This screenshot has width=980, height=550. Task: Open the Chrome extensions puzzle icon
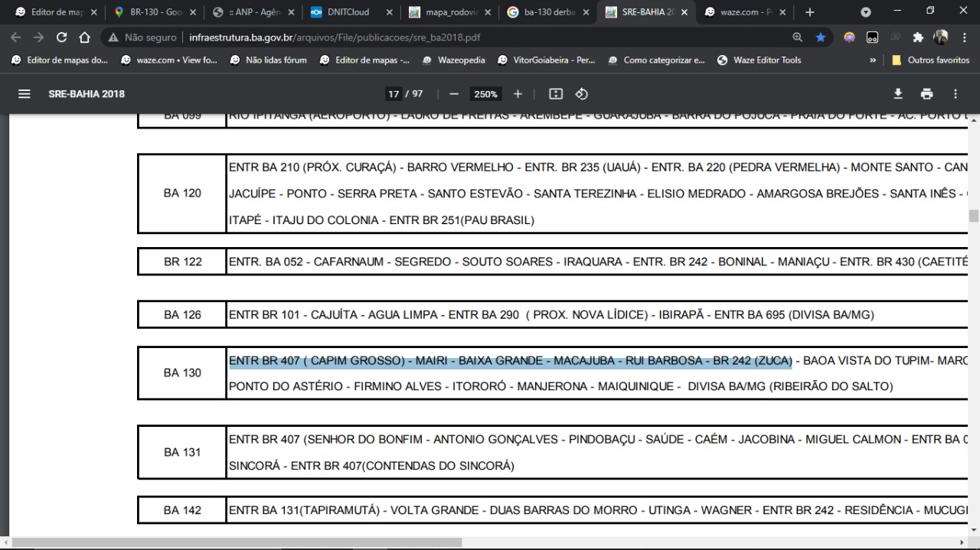(918, 37)
